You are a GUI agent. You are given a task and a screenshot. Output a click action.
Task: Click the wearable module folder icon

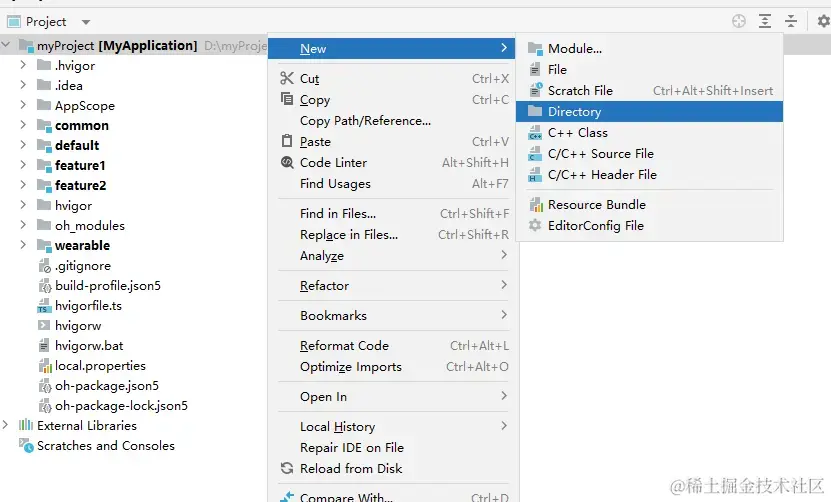pos(44,245)
